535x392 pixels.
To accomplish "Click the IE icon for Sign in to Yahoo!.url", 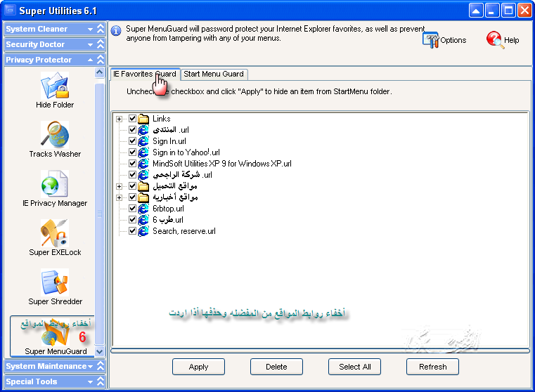I will tap(143, 152).
